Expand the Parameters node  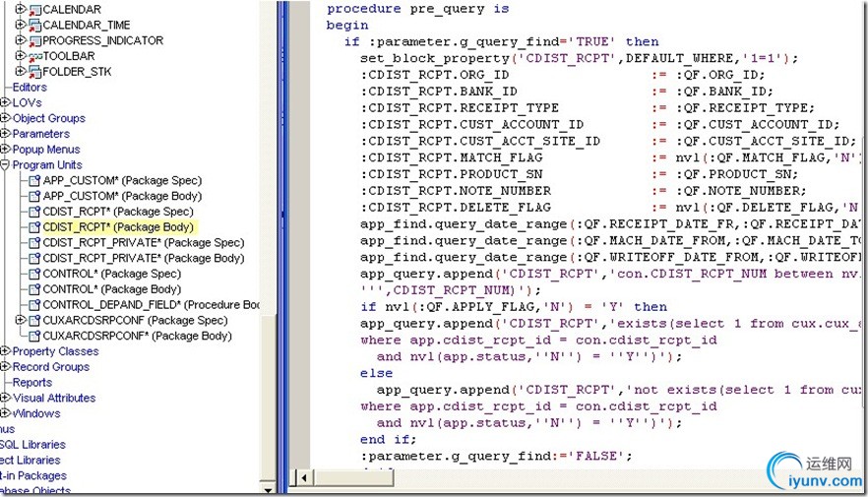coord(5,134)
